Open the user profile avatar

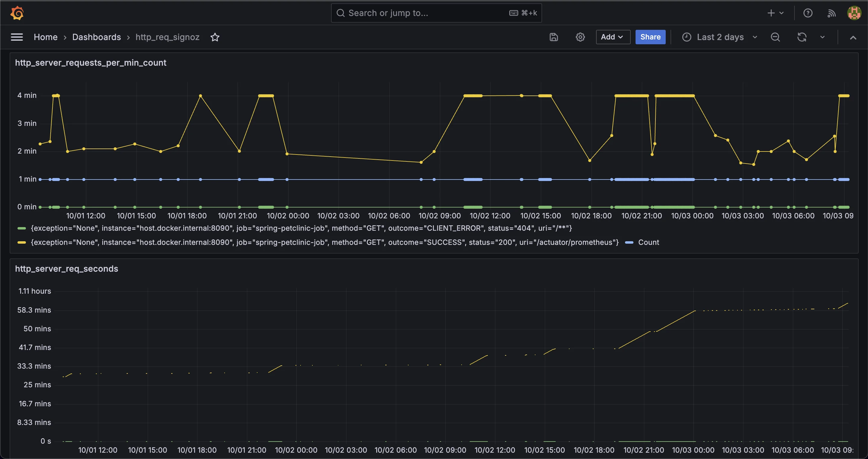tap(854, 13)
